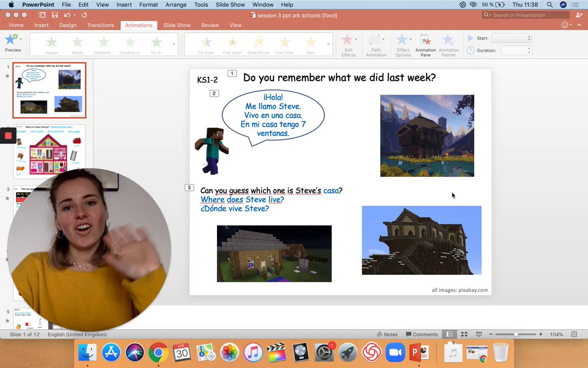Select the Fly In entrance effect
The image size is (588, 368).
[x=156, y=44]
